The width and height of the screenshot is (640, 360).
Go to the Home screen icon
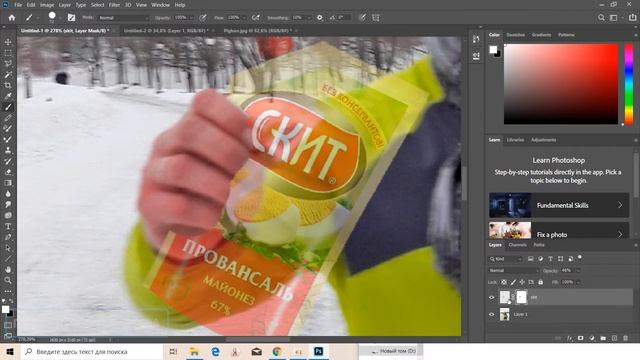pos(12,18)
